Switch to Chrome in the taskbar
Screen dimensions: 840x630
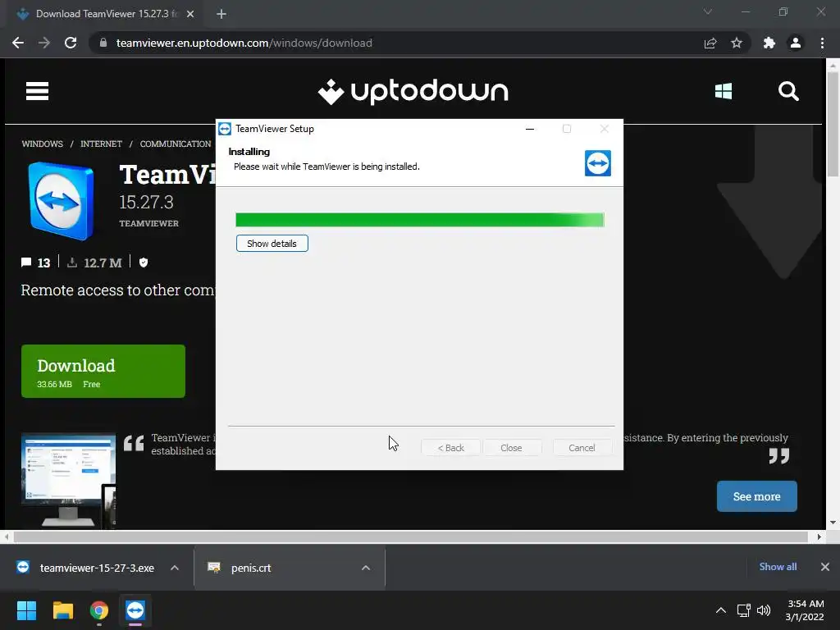pyautogui.click(x=99, y=610)
